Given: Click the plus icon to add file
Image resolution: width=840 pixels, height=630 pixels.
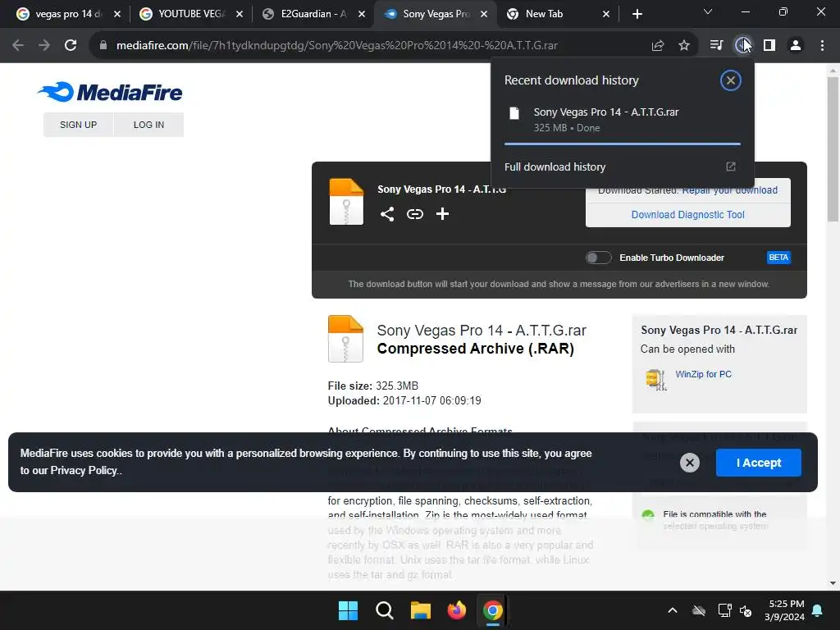Looking at the screenshot, I should (x=442, y=214).
